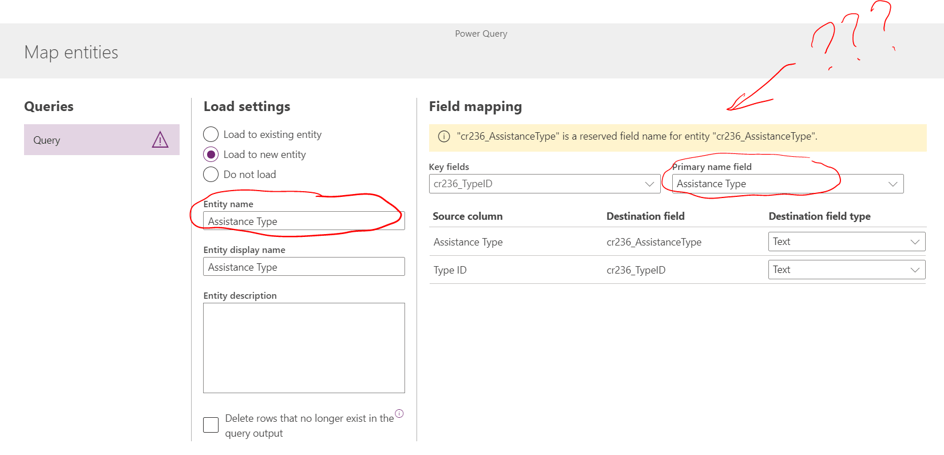This screenshot has width=944, height=455.
Task: Focus the Entity display name field
Action: (x=303, y=267)
